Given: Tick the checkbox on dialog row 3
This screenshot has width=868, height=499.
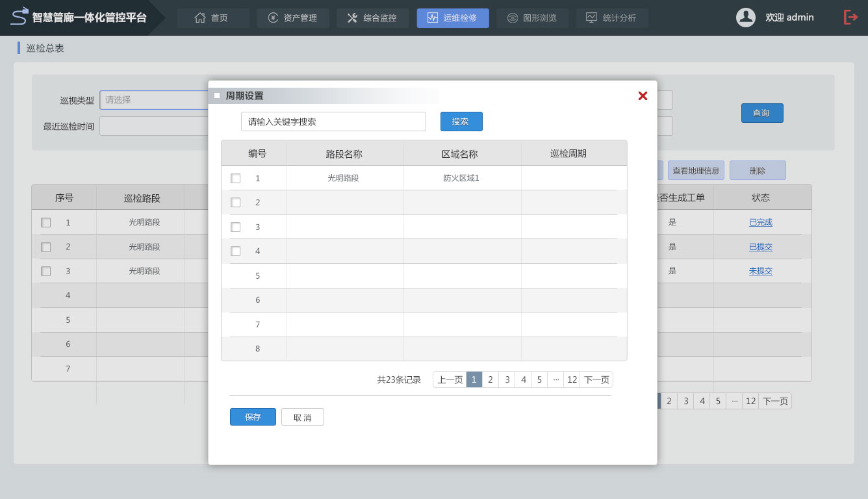Looking at the screenshot, I should tap(236, 227).
